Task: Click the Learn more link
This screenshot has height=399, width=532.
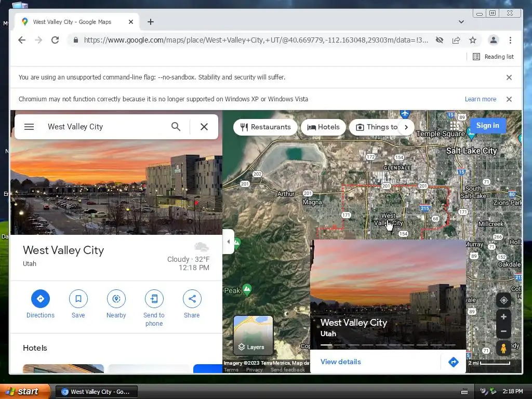Action: pyautogui.click(x=481, y=99)
